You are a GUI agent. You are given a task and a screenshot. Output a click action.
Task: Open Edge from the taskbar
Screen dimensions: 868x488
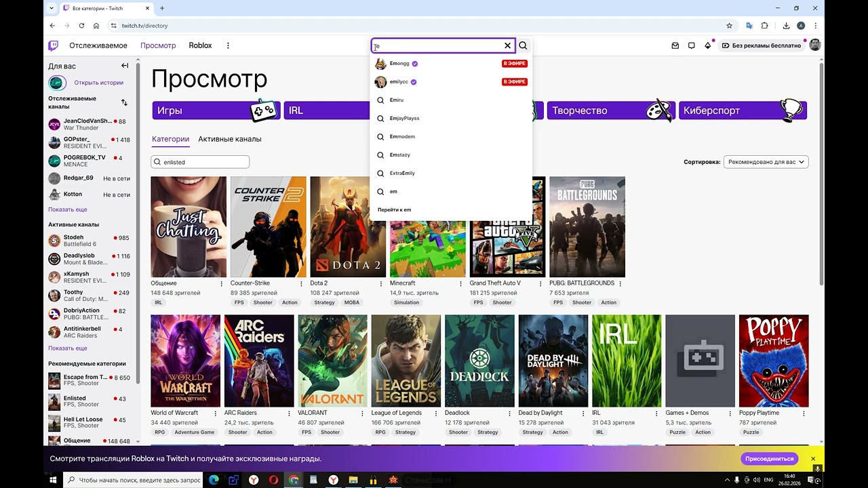pyautogui.click(x=214, y=480)
